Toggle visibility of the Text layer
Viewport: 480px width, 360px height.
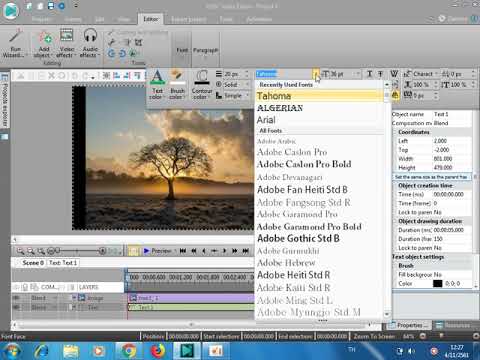(x=16, y=307)
